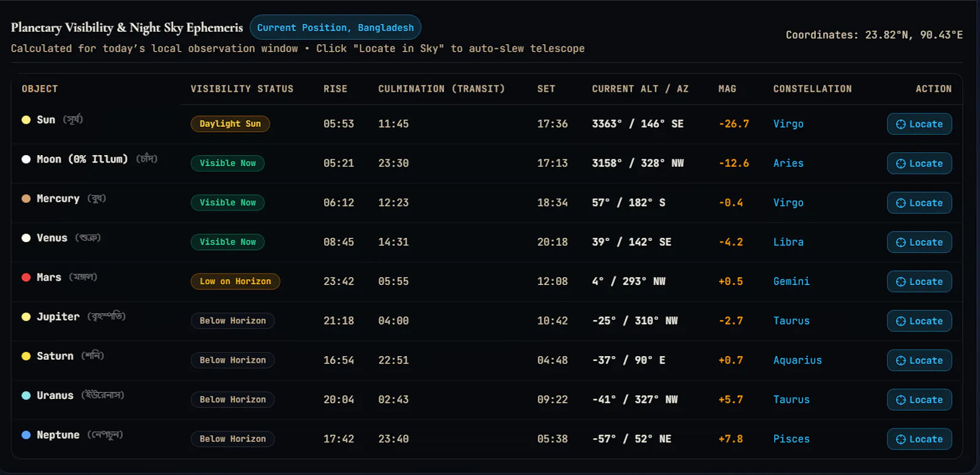
Task: Click the Virgo constellation in Sun row
Action: pyautogui.click(x=788, y=124)
